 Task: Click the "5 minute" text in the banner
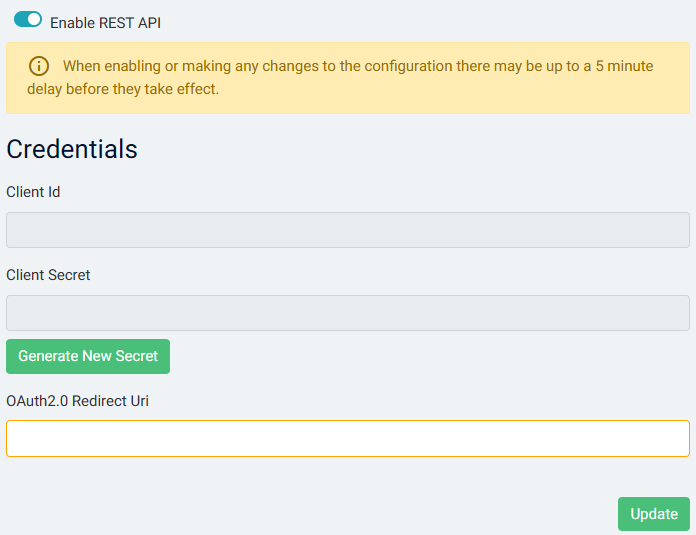tap(622, 67)
